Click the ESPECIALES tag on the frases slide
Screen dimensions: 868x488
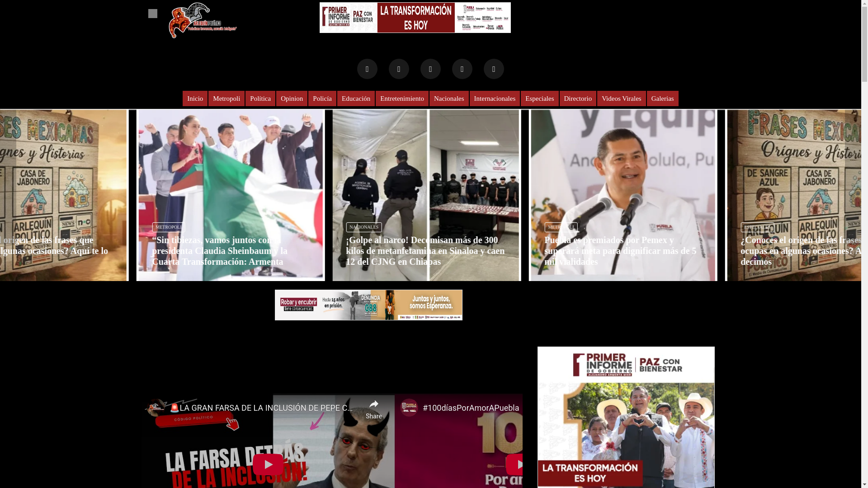758,227
